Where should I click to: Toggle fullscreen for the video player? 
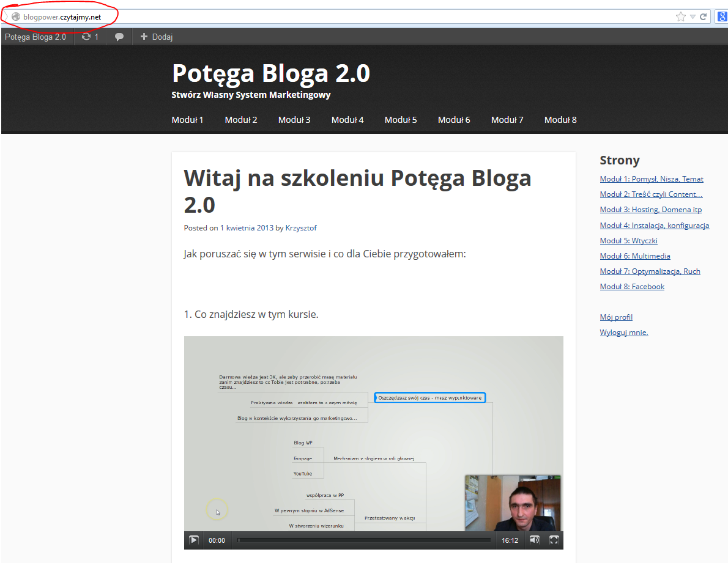coord(554,540)
